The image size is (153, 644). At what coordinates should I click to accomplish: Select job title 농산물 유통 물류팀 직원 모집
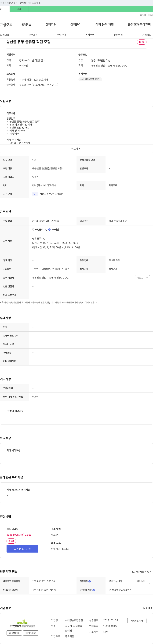(28, 42)
